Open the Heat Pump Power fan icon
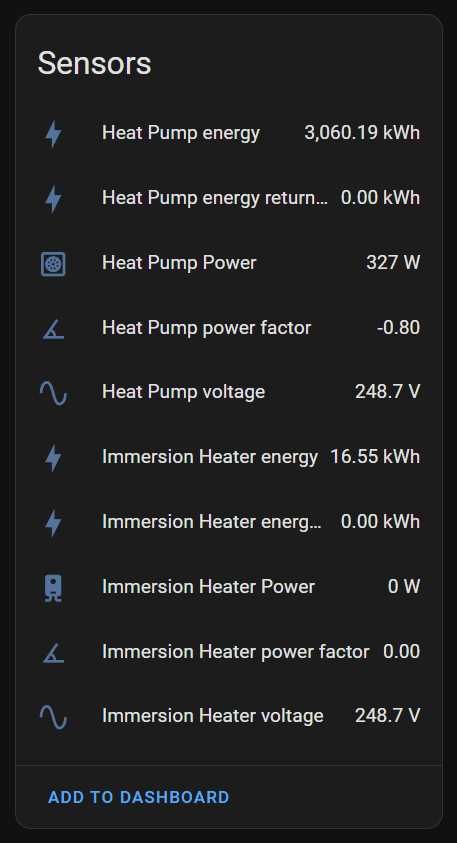This screenshot has height=843, width=457. coord(53,264)
